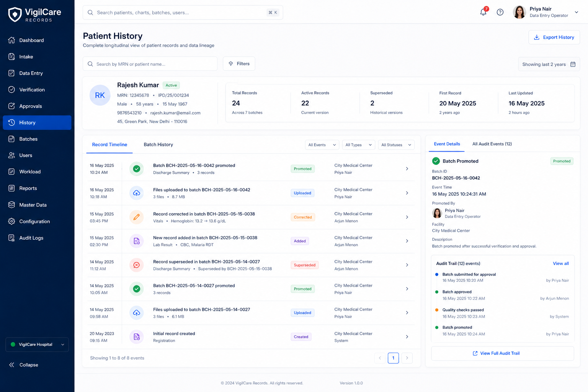Expand the All Events dropdown
The image size is (588, 392).
coord(322,145)
